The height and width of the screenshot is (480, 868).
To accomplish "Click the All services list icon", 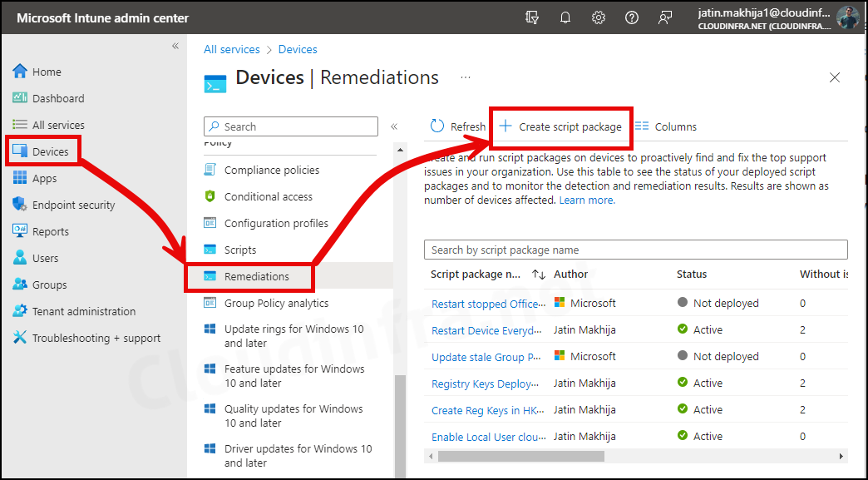I will coord(20,125).
